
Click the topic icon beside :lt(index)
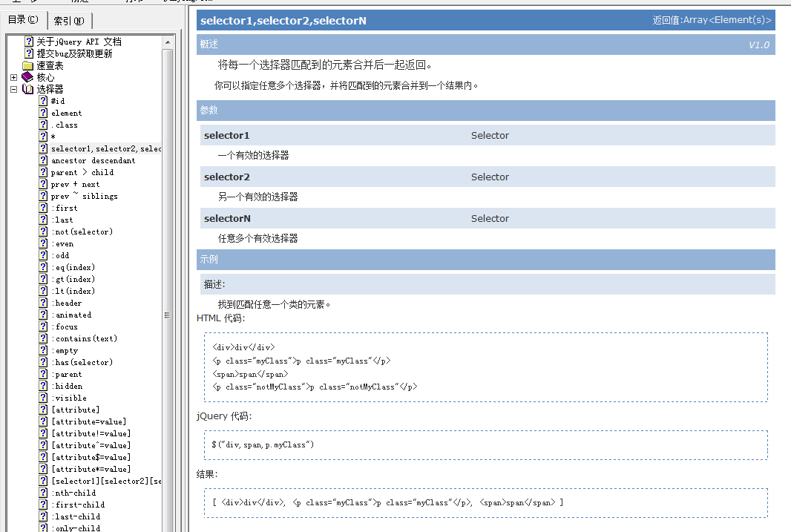[43, 291]
